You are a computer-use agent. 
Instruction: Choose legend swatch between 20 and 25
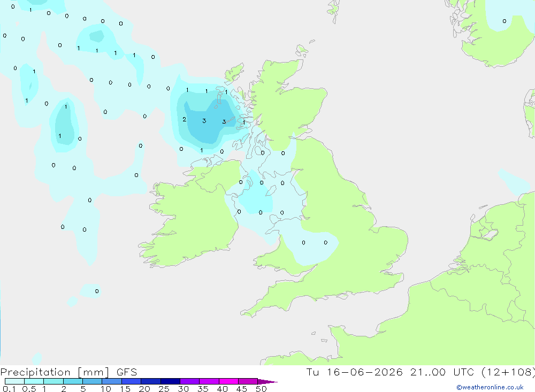150,381
